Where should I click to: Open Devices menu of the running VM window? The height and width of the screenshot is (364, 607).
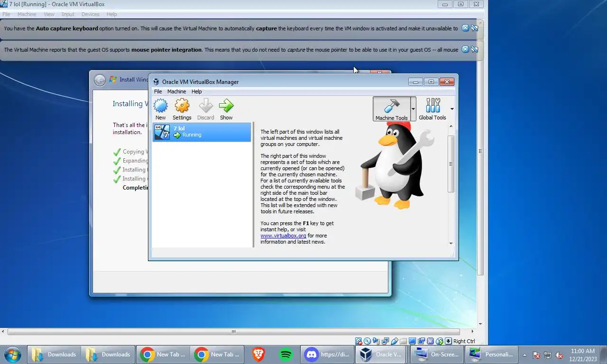point(90,14)
